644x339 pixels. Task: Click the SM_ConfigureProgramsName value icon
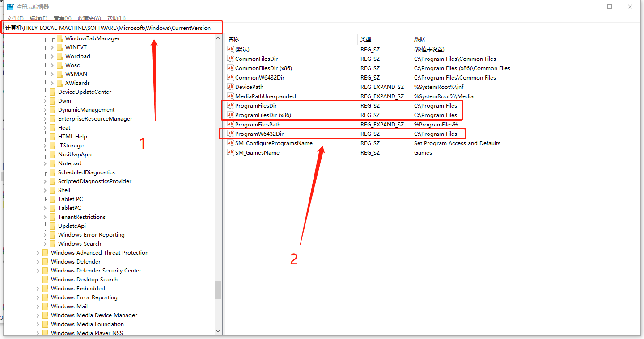click(231, 143)
